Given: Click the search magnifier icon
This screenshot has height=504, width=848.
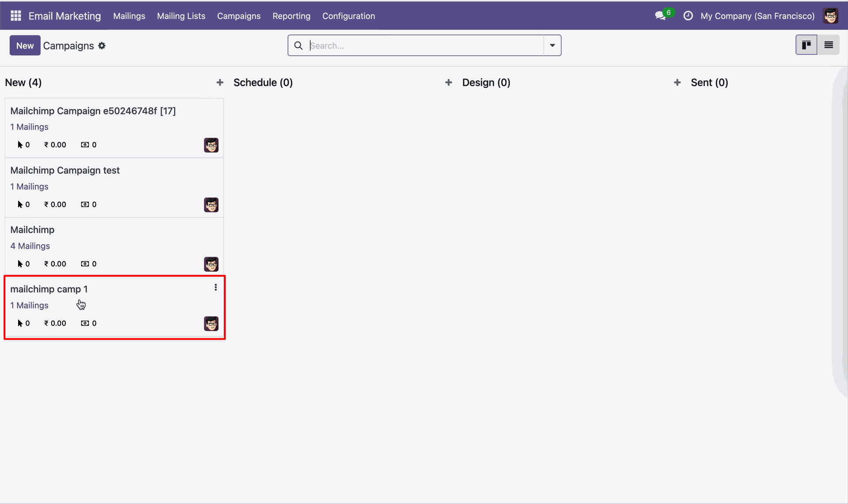Looking at the screenshot, I should (x=299, y=45).
